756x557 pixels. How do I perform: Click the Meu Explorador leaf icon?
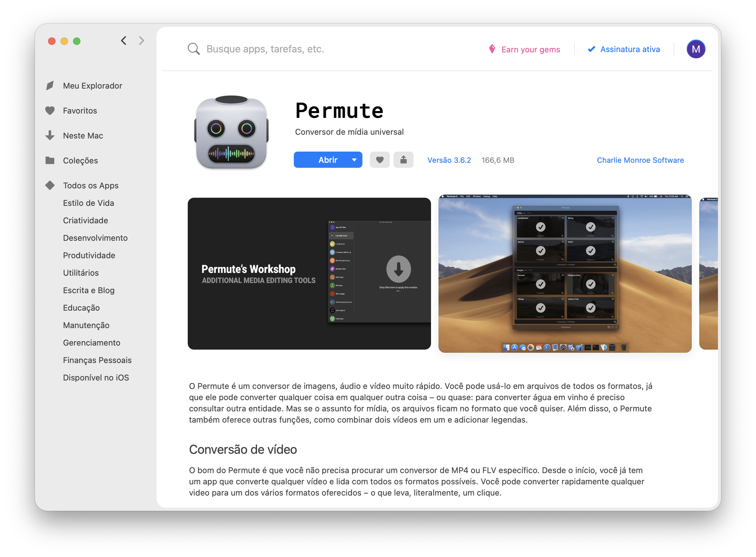pyautogui.click(x=50, y=86)
